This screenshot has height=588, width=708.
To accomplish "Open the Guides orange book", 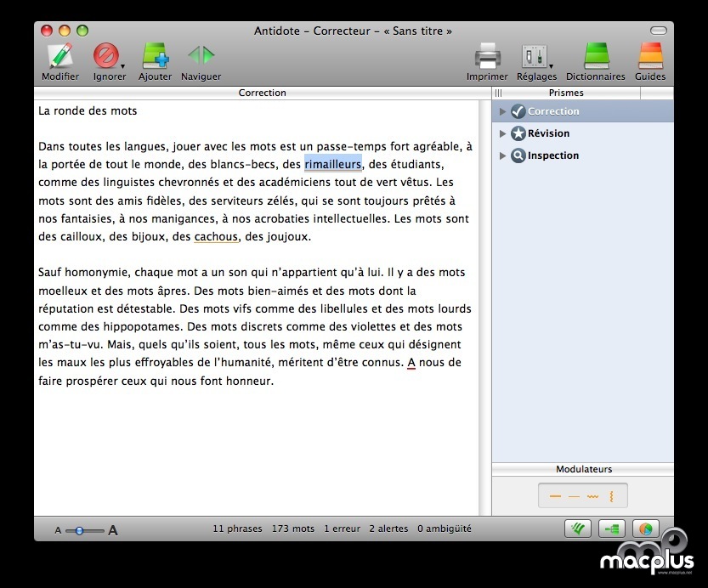I will pyautogui.click(x=651, y=55).
